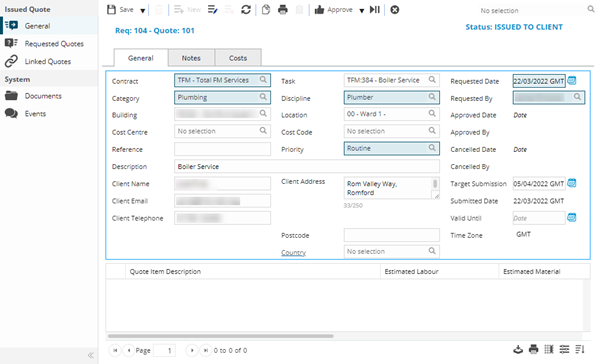Viewport: 600px width, 364px height.
Task: Expand the Save dropdown arrow
Action: [x=142, y=10]
